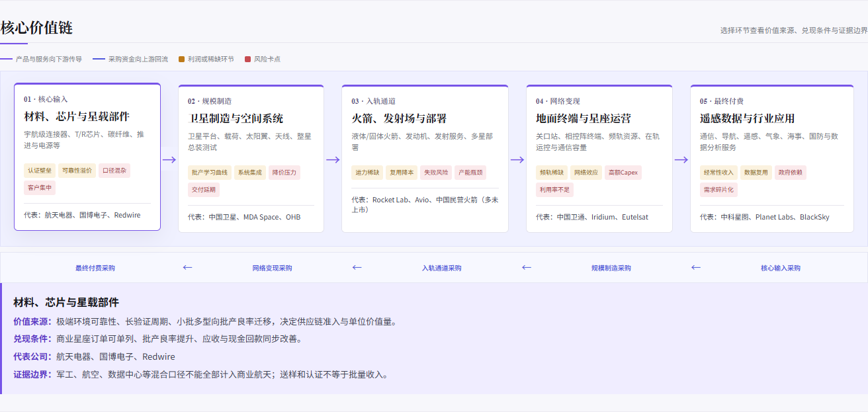Click the 复用降本 tag

pos(402,173)
